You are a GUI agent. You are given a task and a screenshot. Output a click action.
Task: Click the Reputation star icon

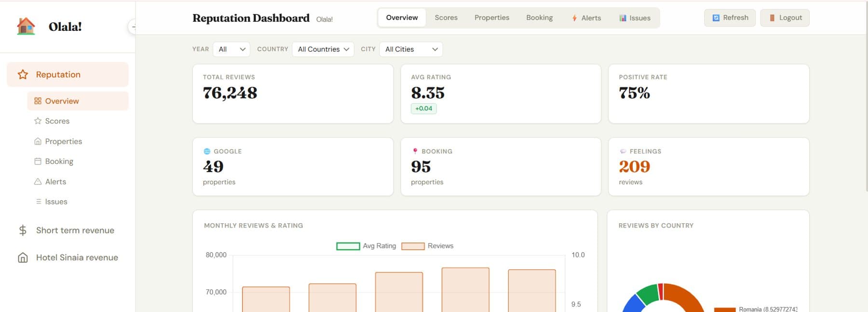point(23,74)
